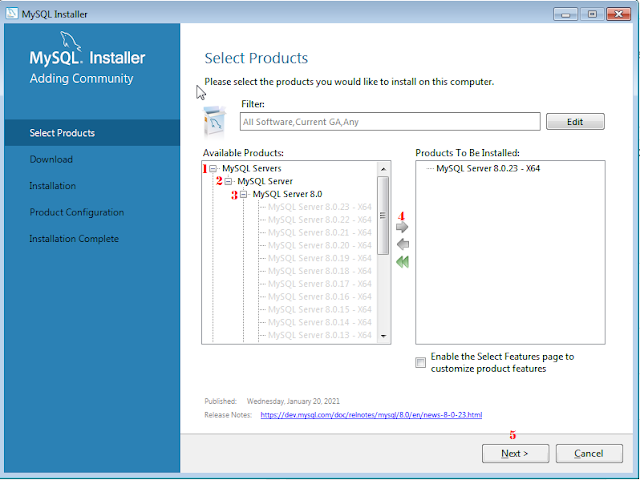Select MySQL Server 8.0.19 - X64 row
The image size is (640, 480).
click(x=320, y=258)
